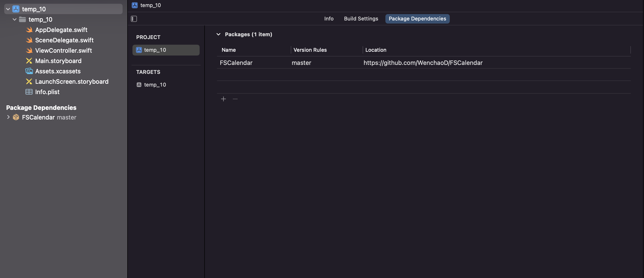This screenshot has width=644, height=278.
Task: Click the Info.plist table icon
Action: tap(29, 92)
